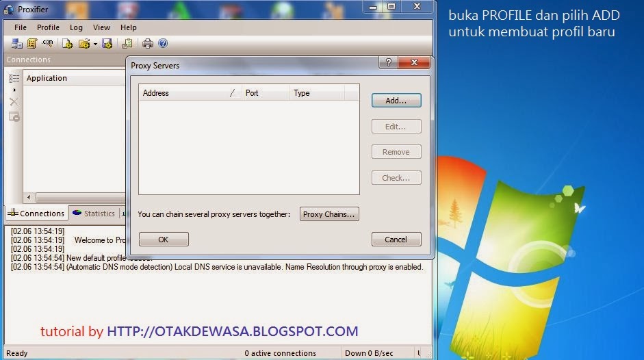Maximize the Proxifier window

pos(391,7)
